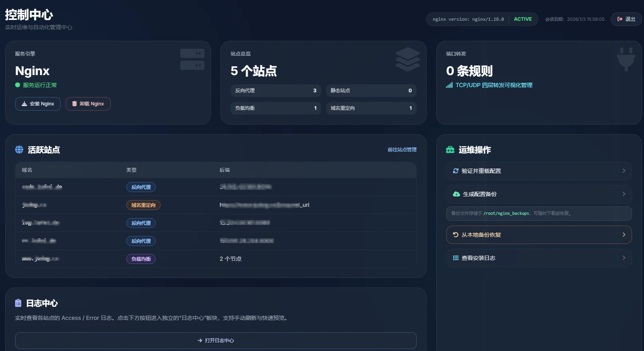Select the 反向代理 site count tile
Screen dimensions: 644x351
pyautogui.click(x=276, y=91)
